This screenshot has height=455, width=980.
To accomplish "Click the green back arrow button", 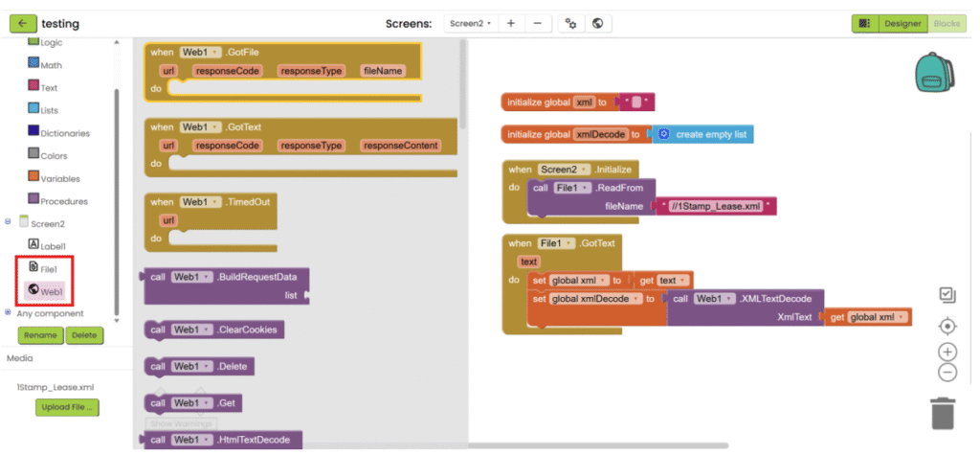I will [x=23, y=23].
